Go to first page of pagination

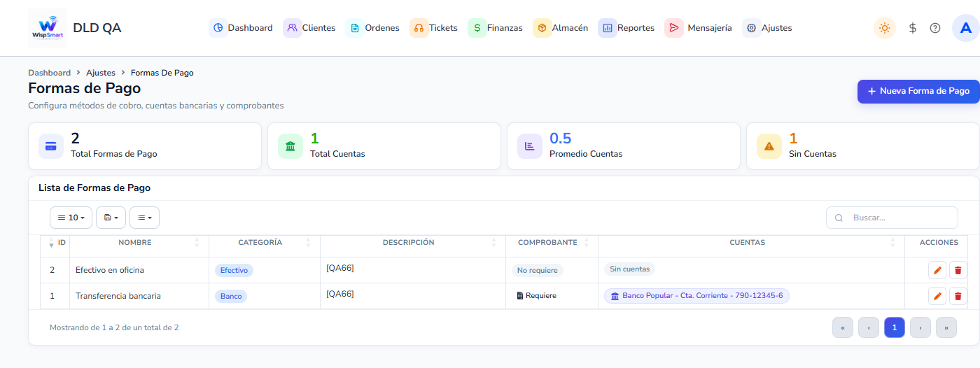843,327
